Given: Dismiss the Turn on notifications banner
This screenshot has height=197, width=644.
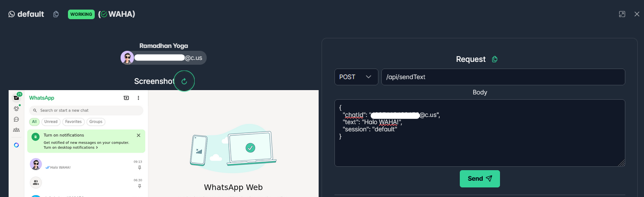Looking at the screenshot, I should tap(139, 135).
